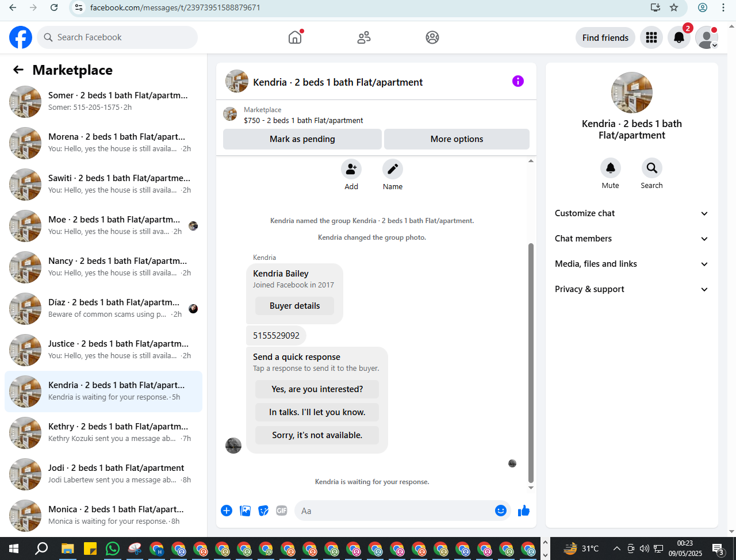Open Windows taskbar search

pos(41,549)
